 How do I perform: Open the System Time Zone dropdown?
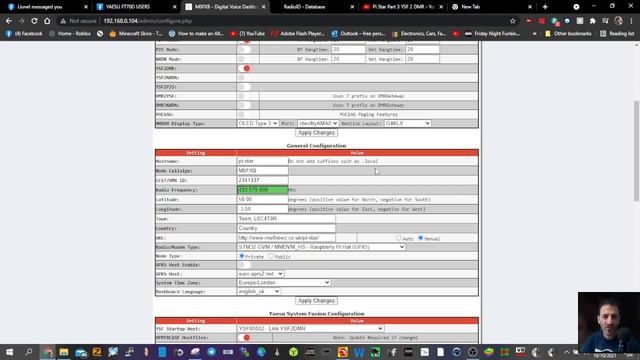[x=284, y=282]
